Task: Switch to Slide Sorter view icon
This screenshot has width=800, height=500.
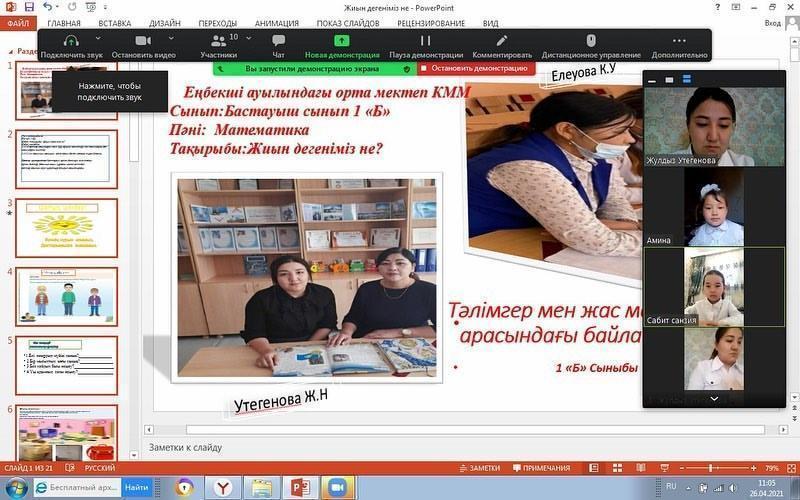Action: tap(617, 468)
